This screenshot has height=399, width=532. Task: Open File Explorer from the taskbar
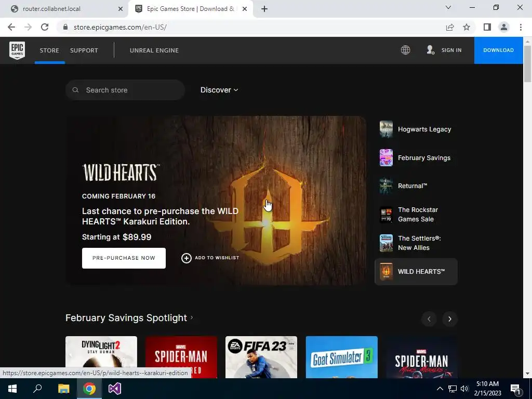point(63,389)
